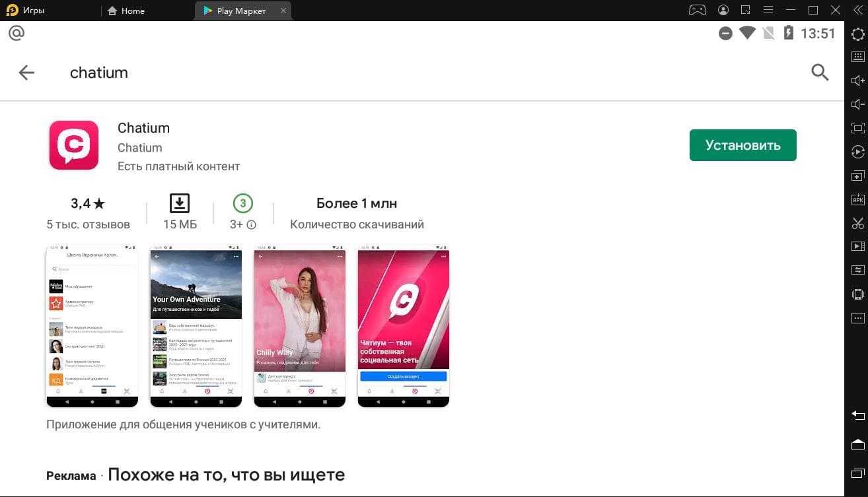The height and width of the screenshot is (497, 868).
Task: Start the video recorder icon
Action: click(857, 246)
